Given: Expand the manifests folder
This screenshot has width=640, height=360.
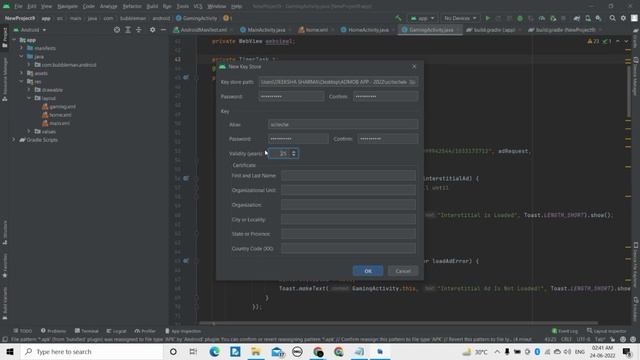Looking at the screenshot, I should coord(22,48).
